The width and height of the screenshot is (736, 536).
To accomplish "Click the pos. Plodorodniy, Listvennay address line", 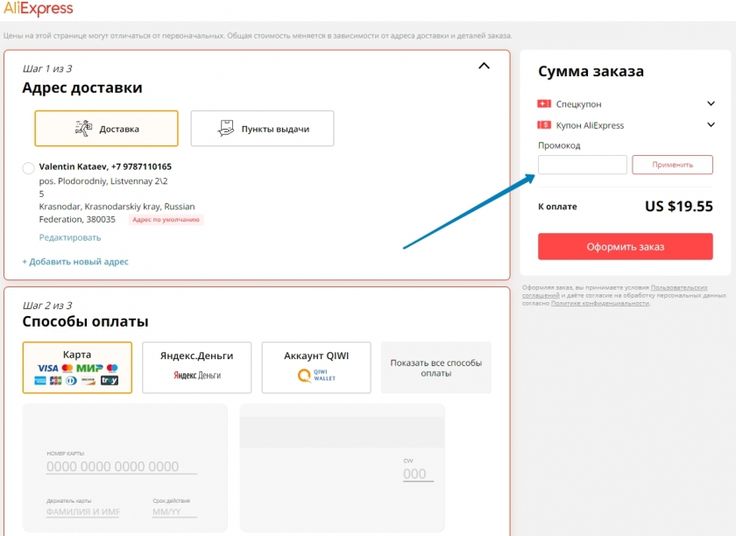I will (x=103, y=181).
